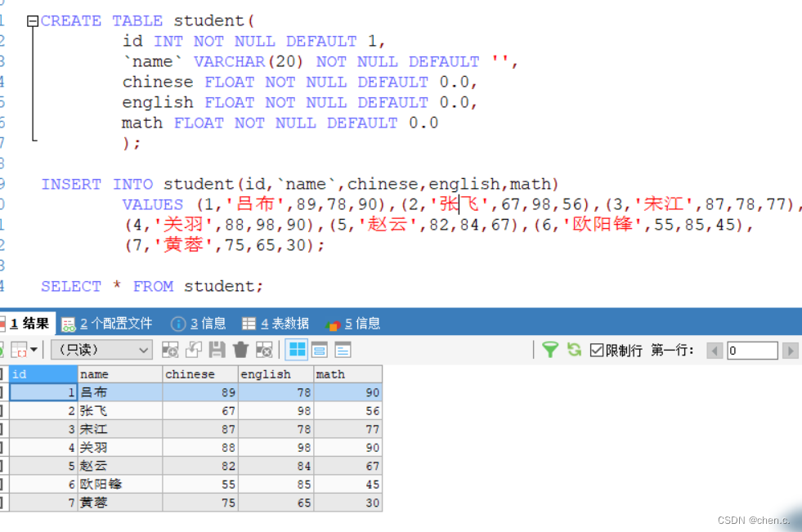Select name cell 关羽
The image size is (802, 532).
[119, 448]
